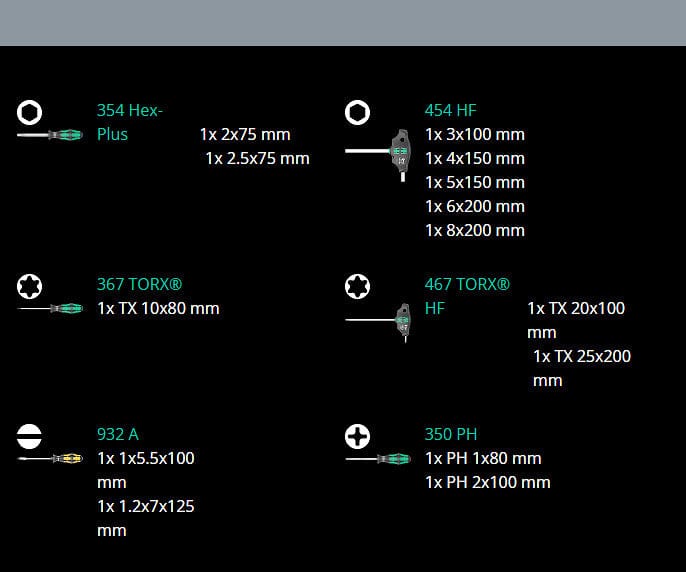Select the yellow-handled 932 A screwdriver image

pyautogui.click(x=50, y=459)
